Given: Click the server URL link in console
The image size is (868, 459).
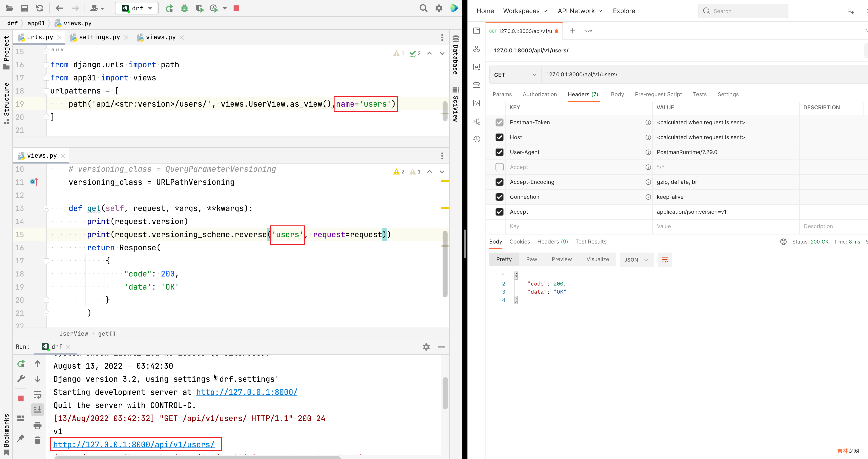Looking at the screenshot, I should pyautogui.click(x=246, y=392).
